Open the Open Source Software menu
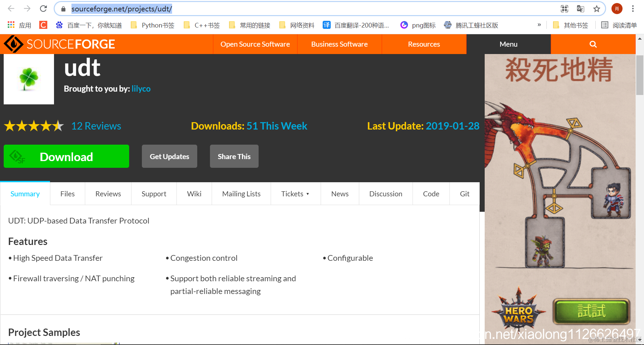 [255, 44]
